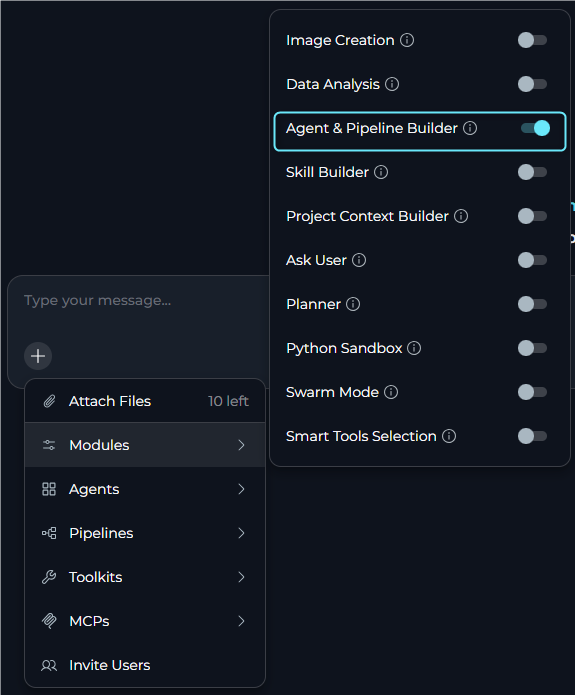Click the people icon beside Invite Users
575x695 pixels.
[x=49, y=665]
